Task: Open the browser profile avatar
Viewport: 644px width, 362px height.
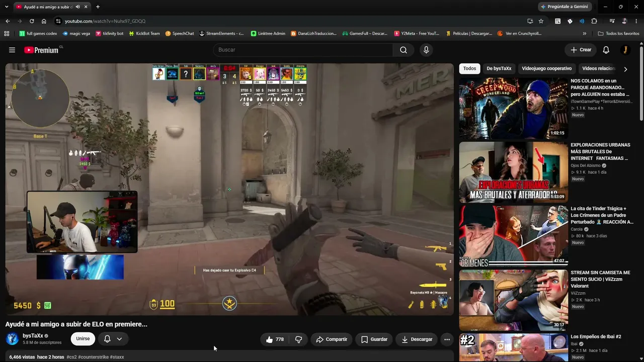Action: 624,21
